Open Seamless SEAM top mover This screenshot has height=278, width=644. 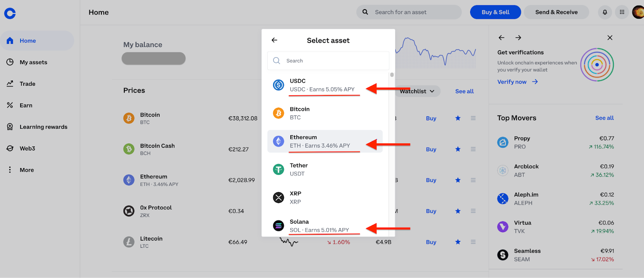(x=555, y=255)
